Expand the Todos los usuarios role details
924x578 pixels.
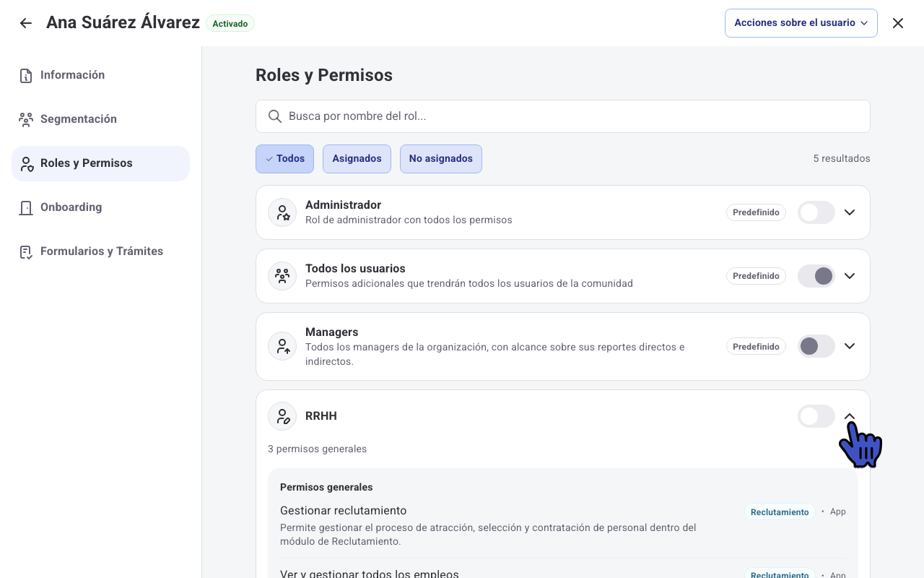click(x=850, y=276)
